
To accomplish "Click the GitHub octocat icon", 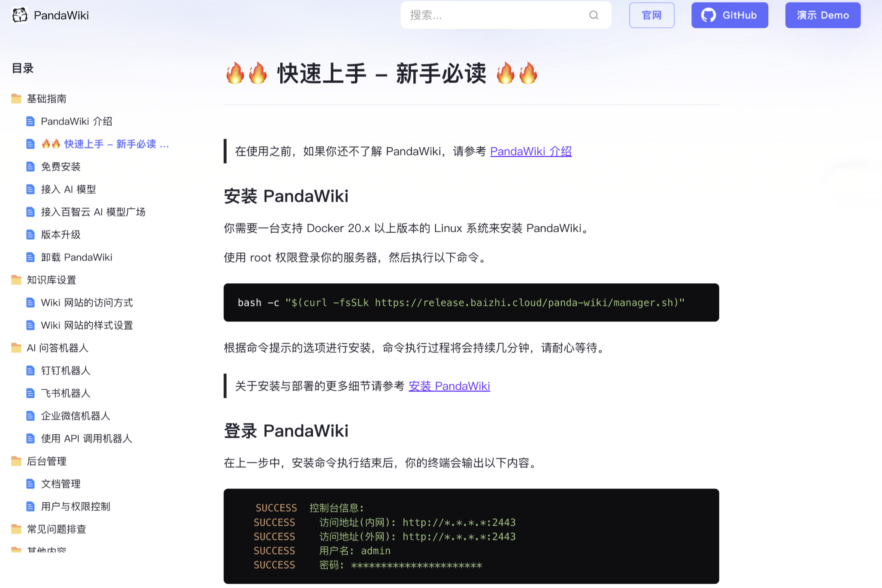I will click(708, 15).
